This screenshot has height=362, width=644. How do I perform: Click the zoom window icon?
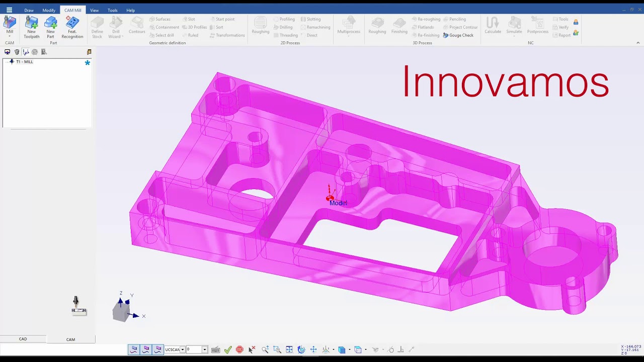click(277, 349)
